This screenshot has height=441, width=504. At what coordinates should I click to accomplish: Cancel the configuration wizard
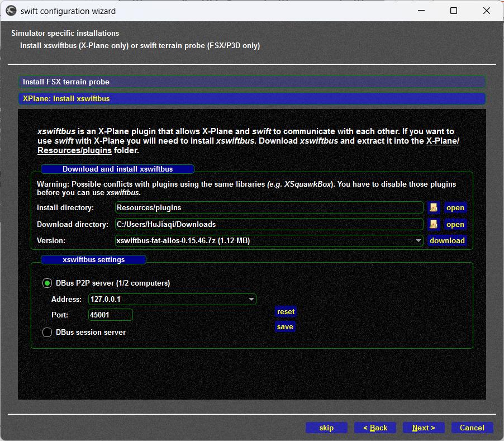click(x=472, y=428)
